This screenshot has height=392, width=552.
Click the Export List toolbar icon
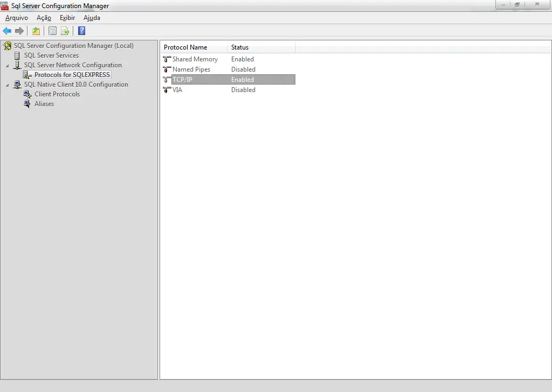(x=65, y=31)
